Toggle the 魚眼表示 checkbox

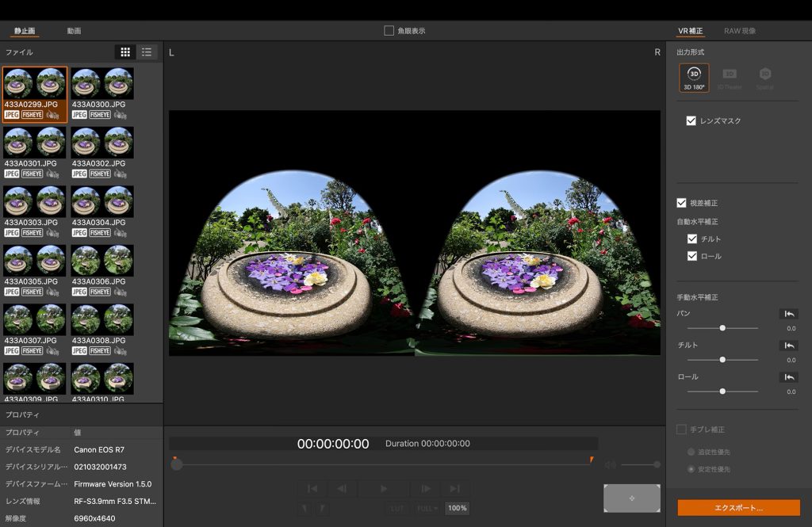coord(389,31)
